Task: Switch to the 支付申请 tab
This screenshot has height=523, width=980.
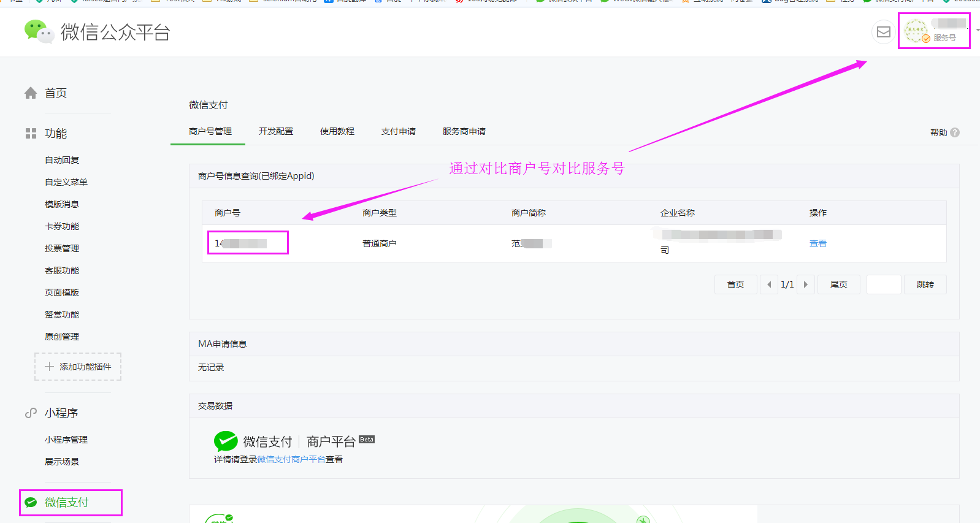Action: (x=399, y=131)
